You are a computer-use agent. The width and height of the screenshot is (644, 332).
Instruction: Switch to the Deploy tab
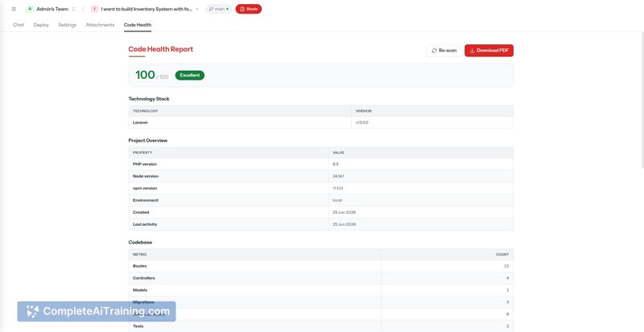[41, 25]
